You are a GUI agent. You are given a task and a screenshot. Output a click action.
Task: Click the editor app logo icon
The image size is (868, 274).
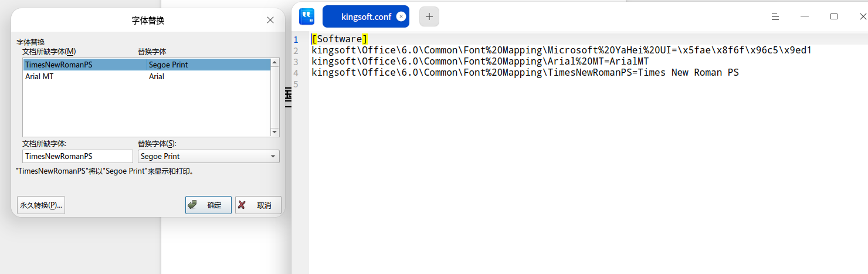(307, 16)
